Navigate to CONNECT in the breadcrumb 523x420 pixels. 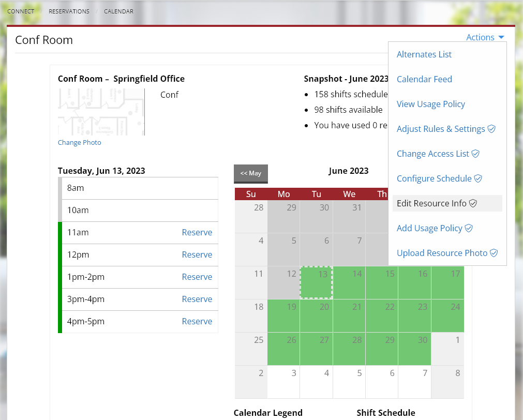point(20,11)
